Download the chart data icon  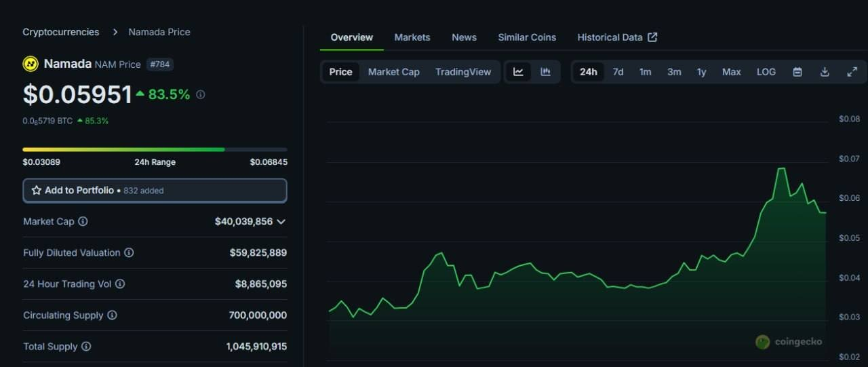tap(825, 72)
